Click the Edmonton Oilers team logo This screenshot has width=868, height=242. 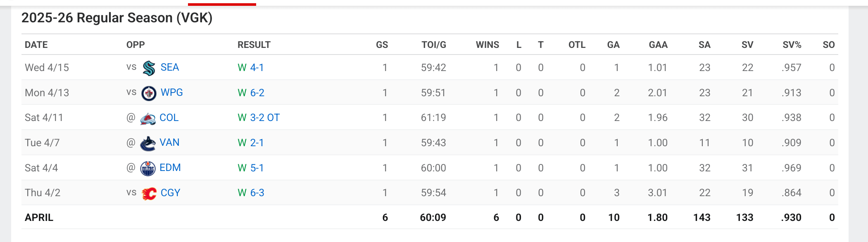click(x=148, y=168)
